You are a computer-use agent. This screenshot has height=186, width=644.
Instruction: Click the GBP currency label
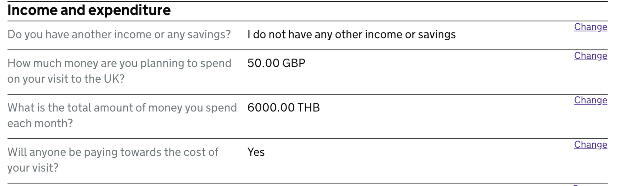(294, 63)
